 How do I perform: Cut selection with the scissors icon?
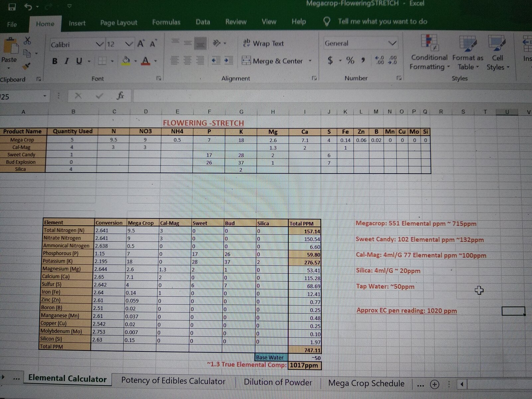[27, 41]
